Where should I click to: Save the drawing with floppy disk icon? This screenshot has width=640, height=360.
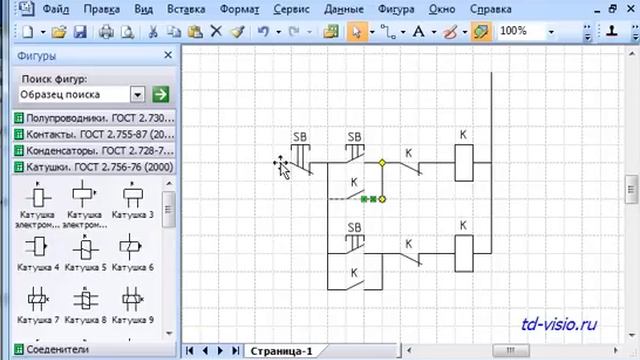pyautogui.click(x=80, y=31)
